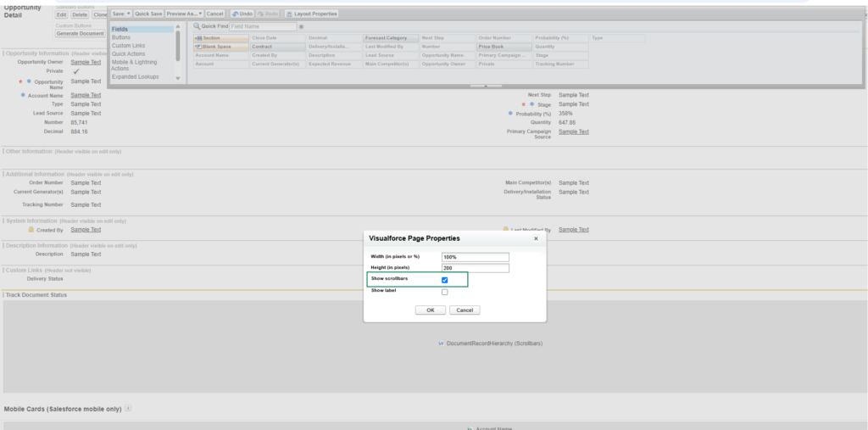Clear the Quick Find field with X icon

click(x=301, y=26)
